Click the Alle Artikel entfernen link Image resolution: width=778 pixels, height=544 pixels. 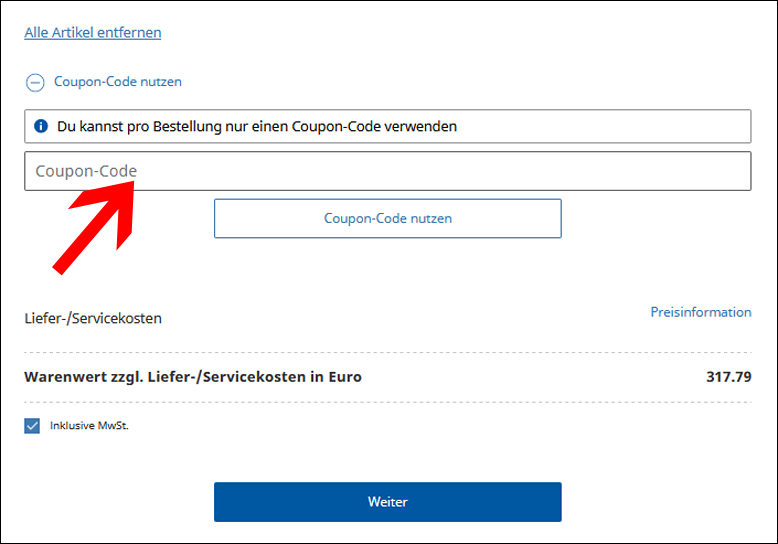pyautogui.click(x=93, y=33)
